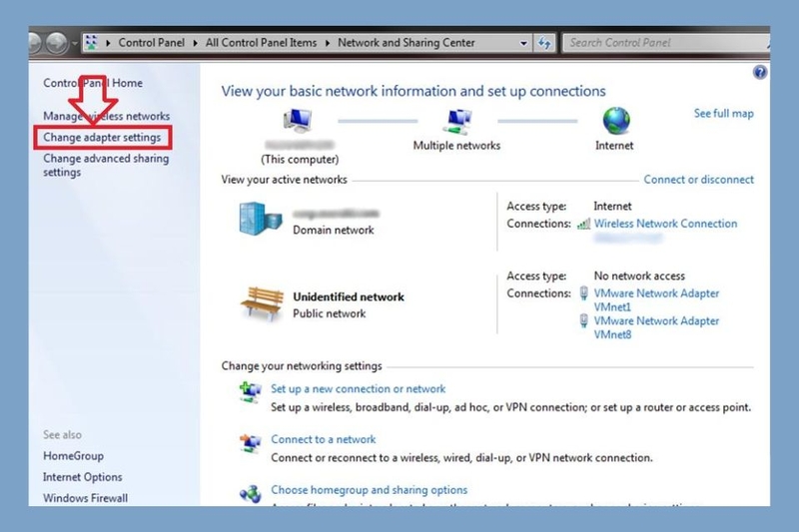Click the Set up new connection icon

(251, 392)
